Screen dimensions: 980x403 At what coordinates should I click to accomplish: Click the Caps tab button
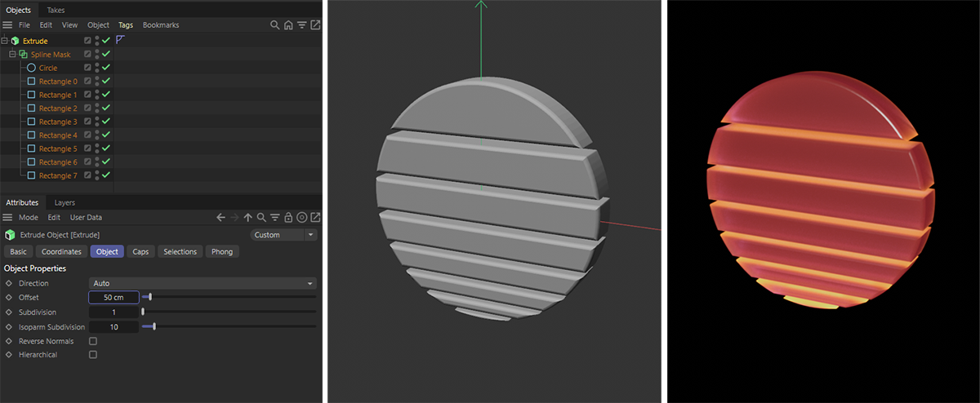140,251
